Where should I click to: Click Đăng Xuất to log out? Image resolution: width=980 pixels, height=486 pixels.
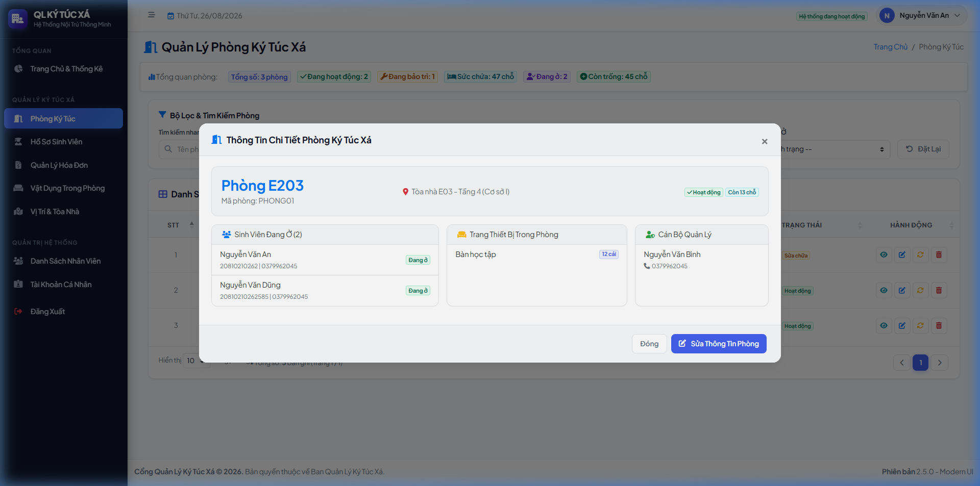click(x=63, y=312)
